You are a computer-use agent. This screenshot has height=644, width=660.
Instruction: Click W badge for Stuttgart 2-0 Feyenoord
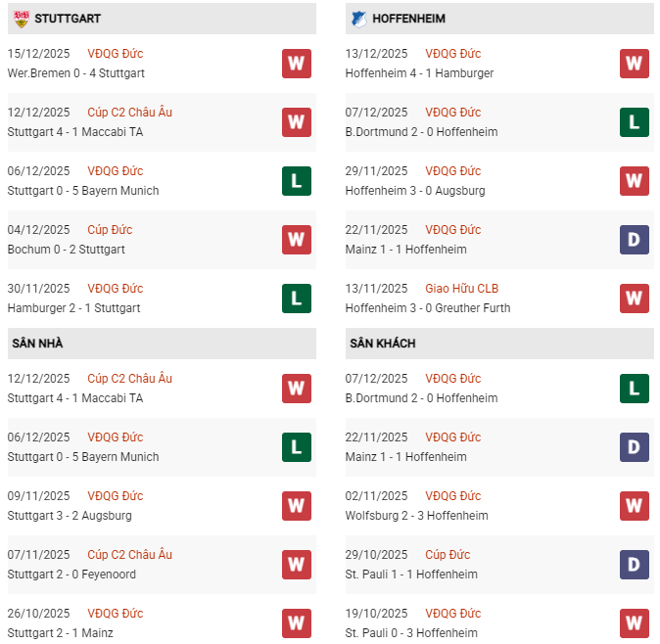tap(297, 565)
